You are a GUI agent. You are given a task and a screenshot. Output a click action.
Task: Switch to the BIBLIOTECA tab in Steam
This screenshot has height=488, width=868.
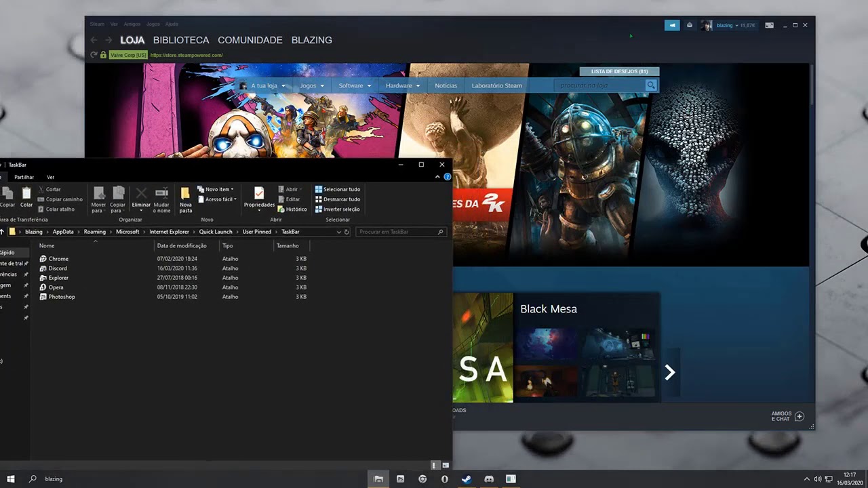coord(181,40)
